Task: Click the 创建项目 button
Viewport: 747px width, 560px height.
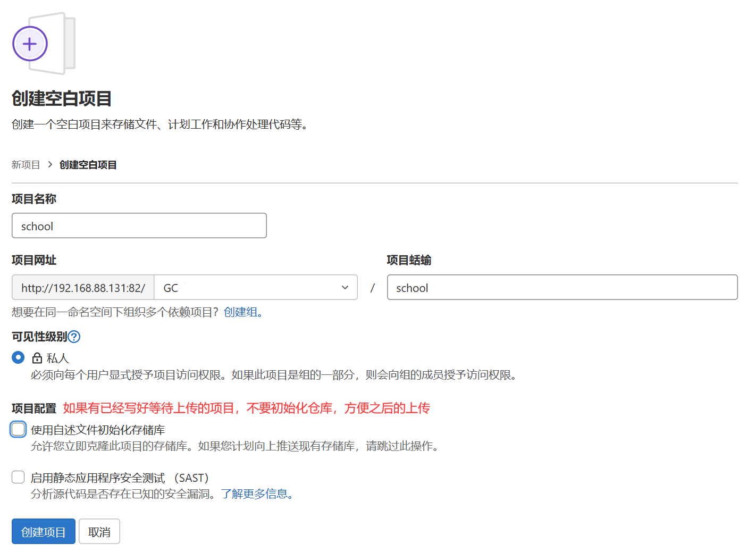Action: coord(44,532)
